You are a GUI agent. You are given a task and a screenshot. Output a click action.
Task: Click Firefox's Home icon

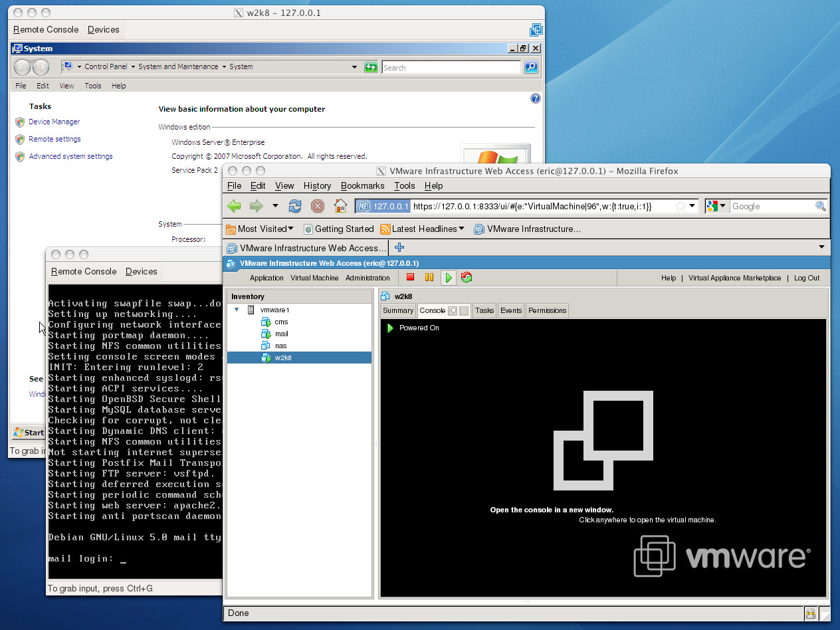coord(340,206)
